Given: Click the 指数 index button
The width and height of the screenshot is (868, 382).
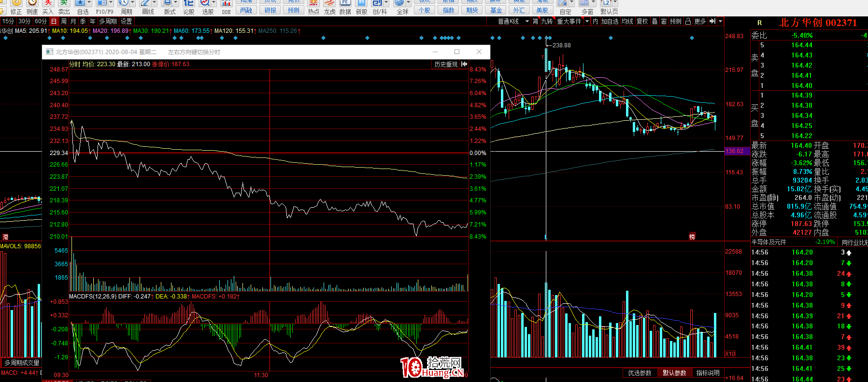Looking at the screenshot, I should point(448,10).
